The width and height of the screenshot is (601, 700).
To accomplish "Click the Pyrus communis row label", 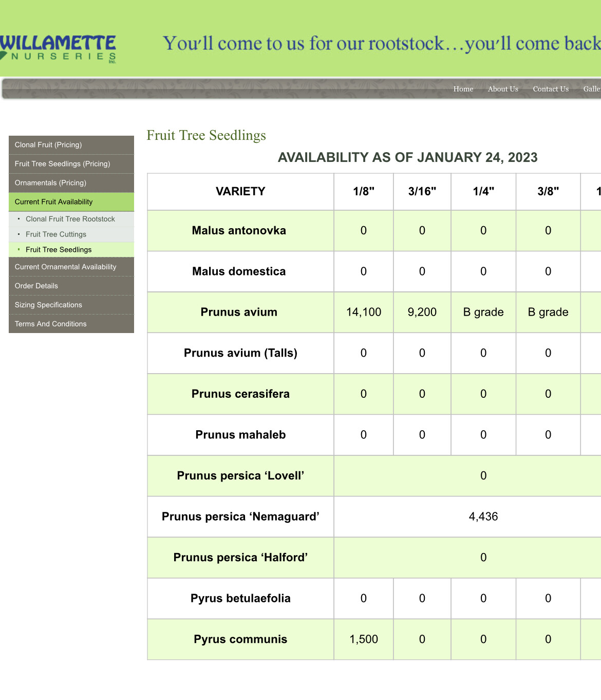I will coord(240,639).
